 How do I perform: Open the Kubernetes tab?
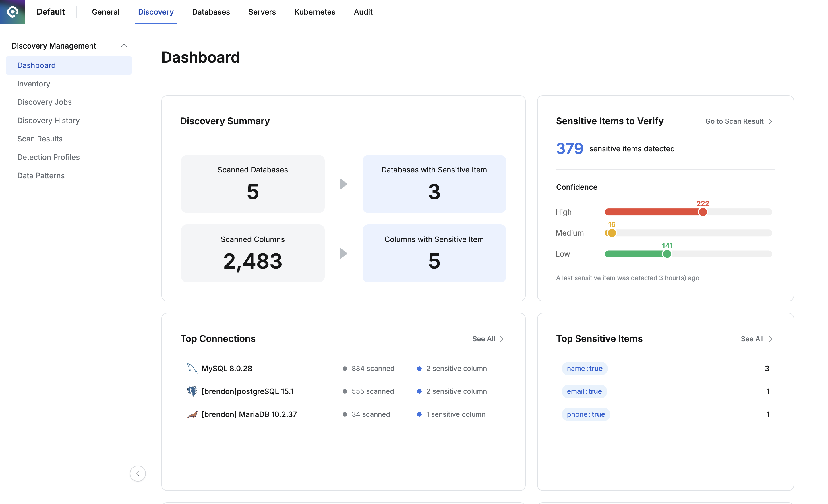click(x=315, y=12)
